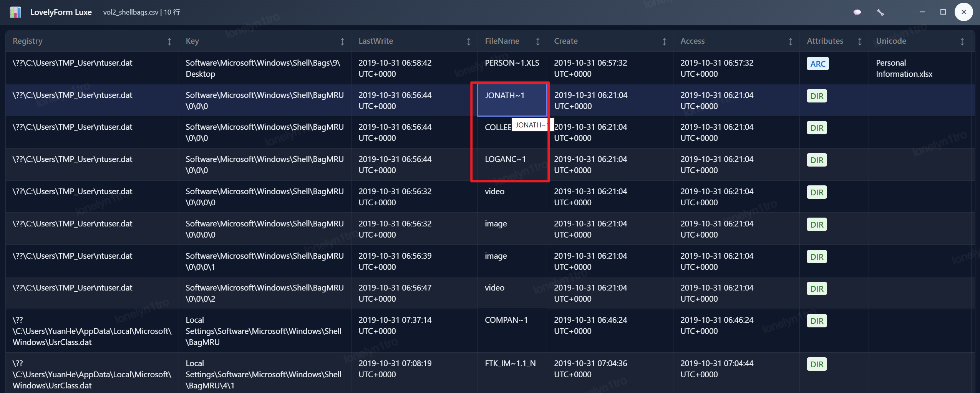Sort by the Registry column arrows
Image resolution: width=980 pixels, height=393 pixels.
click(169, 41)
